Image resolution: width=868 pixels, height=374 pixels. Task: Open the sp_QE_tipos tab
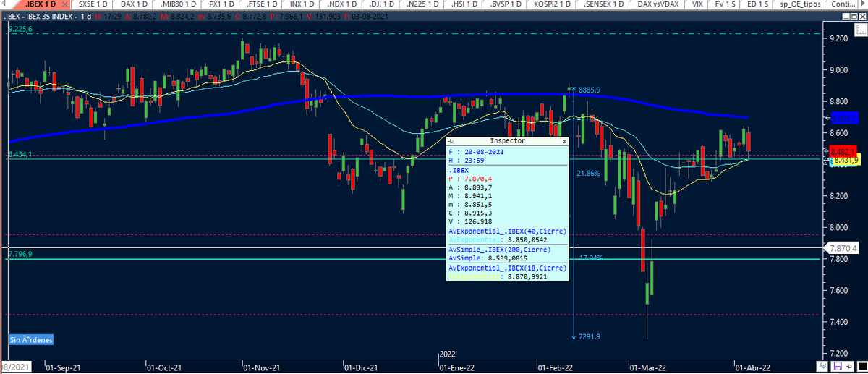[x=799, y=4]
